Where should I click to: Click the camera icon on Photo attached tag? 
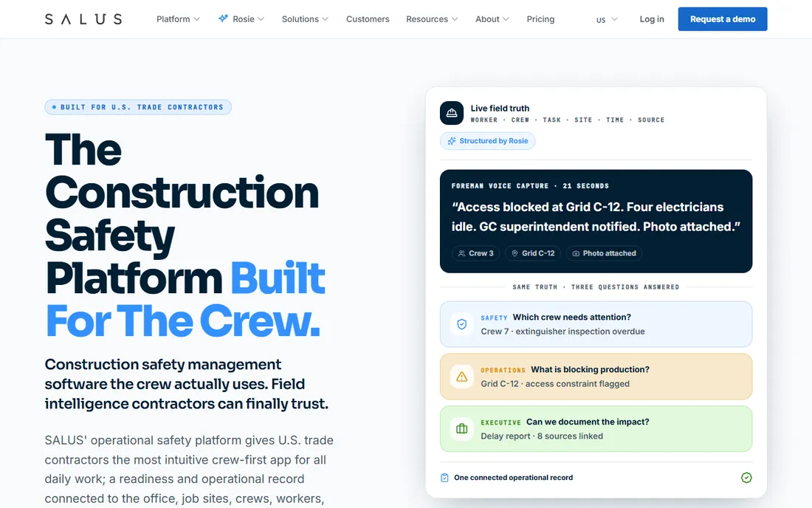tap(576, 253)
